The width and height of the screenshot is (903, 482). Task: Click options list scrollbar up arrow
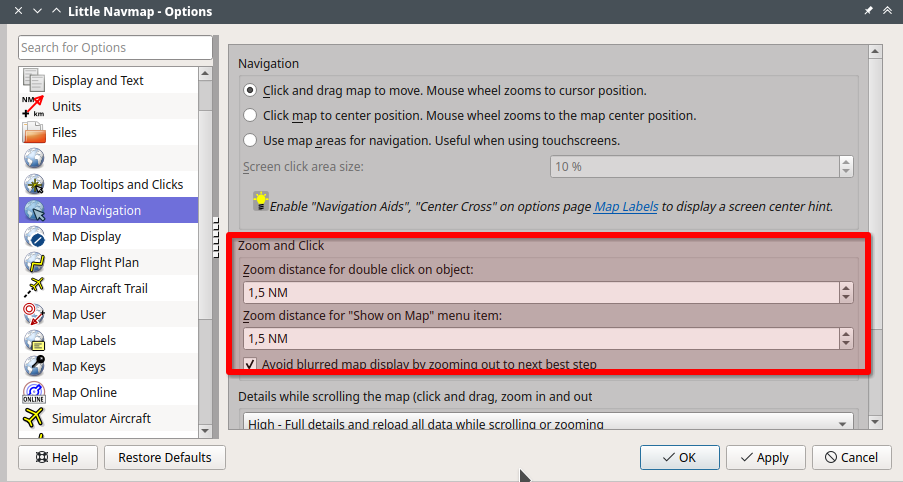click(205, 74)
